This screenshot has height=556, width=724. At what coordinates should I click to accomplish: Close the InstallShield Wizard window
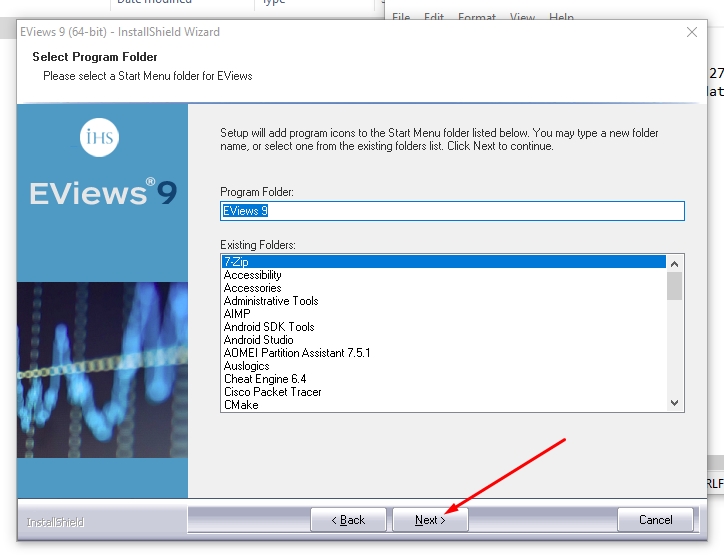691,32
